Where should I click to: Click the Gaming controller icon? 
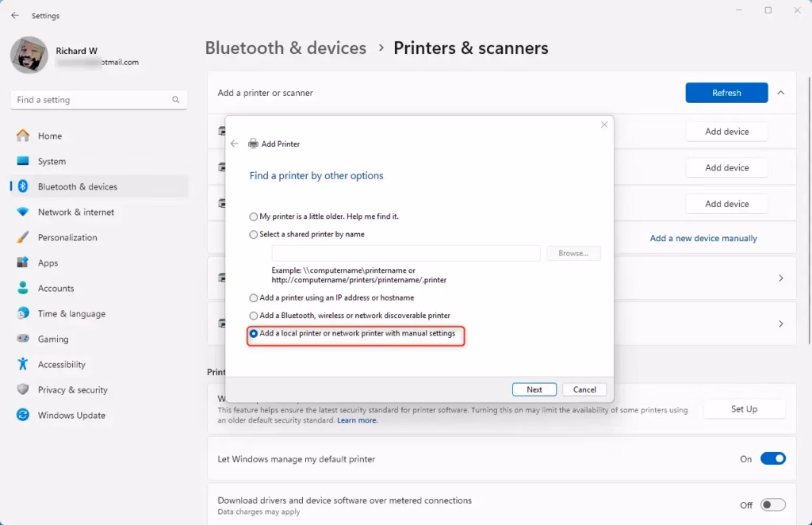coord(23,339)
